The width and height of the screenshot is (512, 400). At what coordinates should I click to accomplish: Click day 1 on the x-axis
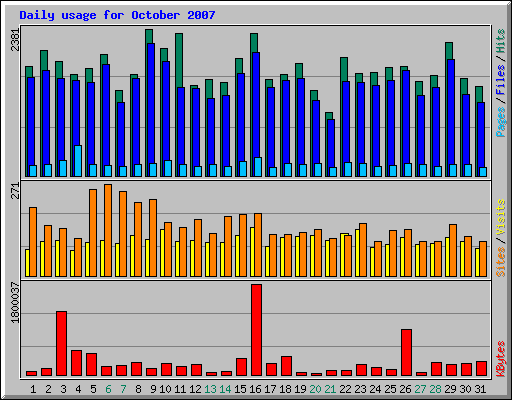33,389
